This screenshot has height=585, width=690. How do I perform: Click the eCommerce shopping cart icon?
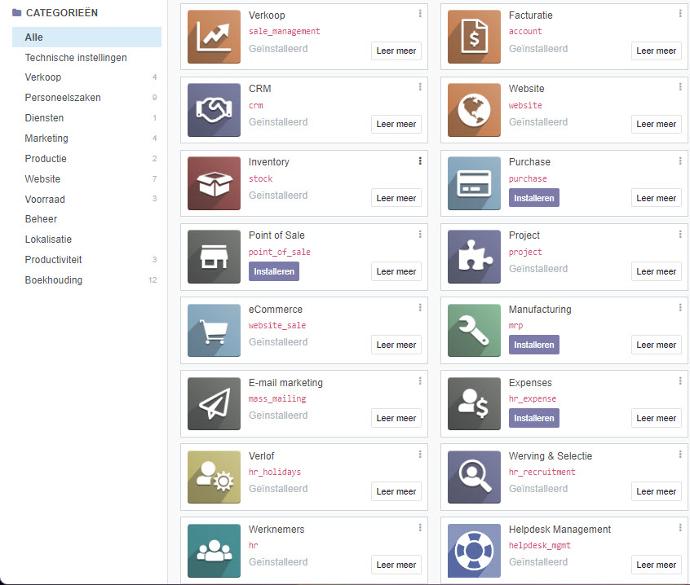click(x=214, y=331)
